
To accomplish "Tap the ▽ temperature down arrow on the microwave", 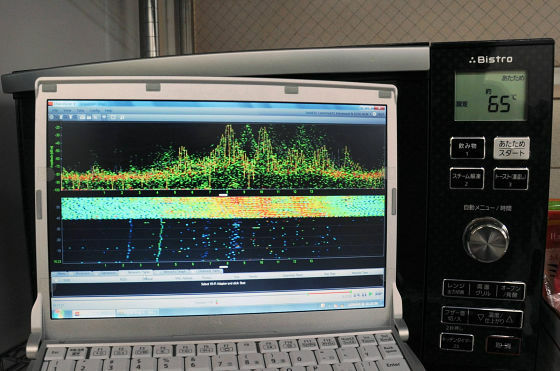I will (x=481, y=317).
